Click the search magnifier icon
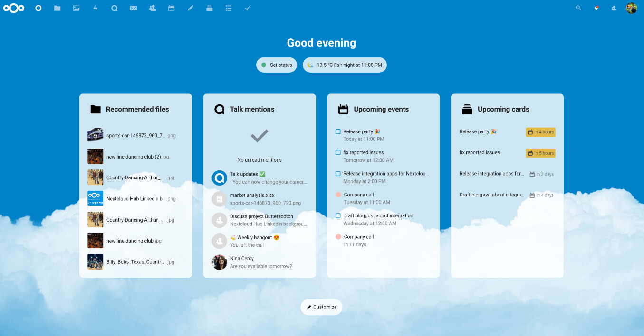Viewport: 644px width, 336px height. point(578,8)
